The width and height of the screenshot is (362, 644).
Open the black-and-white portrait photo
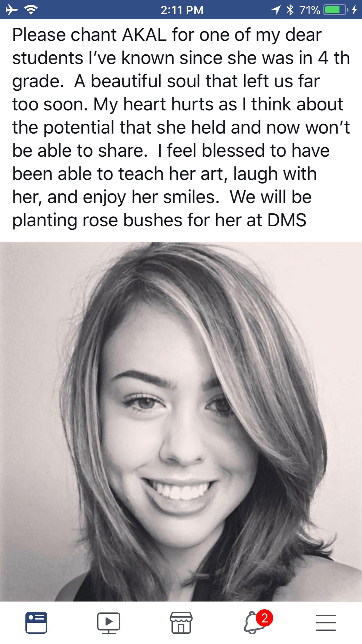pyautogui.click(x=181, y=421)
